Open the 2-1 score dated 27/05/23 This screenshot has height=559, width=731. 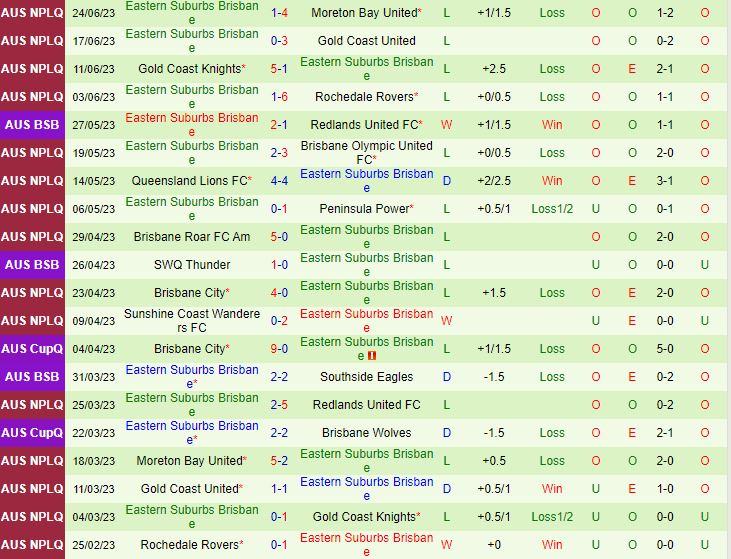(x=279, y=125)
